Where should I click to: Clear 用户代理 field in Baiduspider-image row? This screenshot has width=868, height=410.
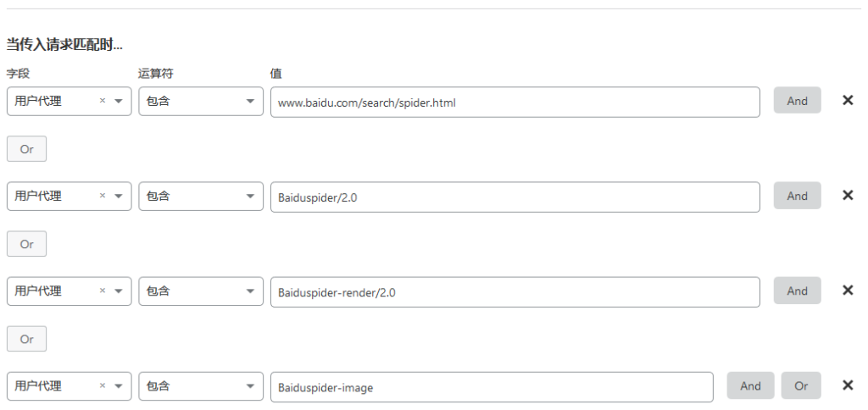coord(103,386)
